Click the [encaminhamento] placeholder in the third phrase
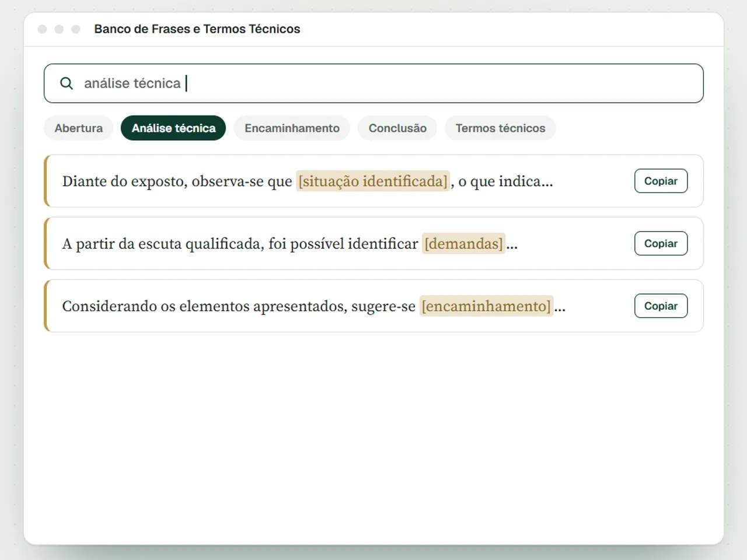The width and height of the screenshot is (747, 560). point(486,306)
